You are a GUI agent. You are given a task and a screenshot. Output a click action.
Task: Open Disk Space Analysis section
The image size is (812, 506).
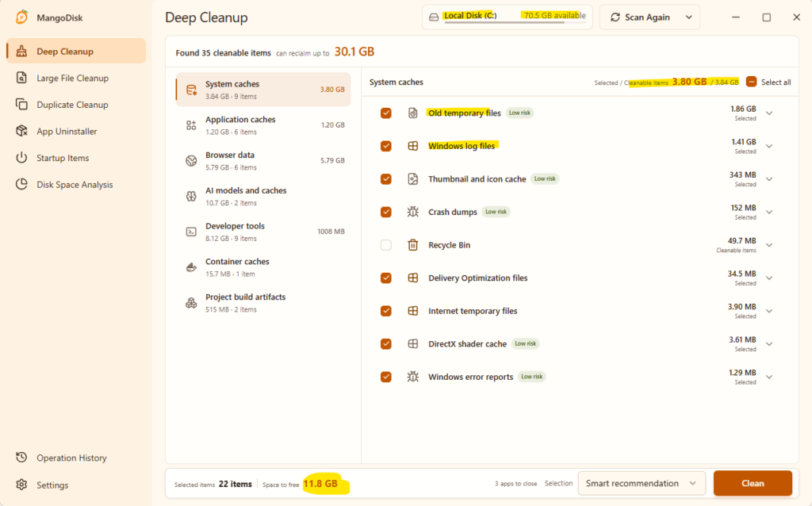click(76, 184)
